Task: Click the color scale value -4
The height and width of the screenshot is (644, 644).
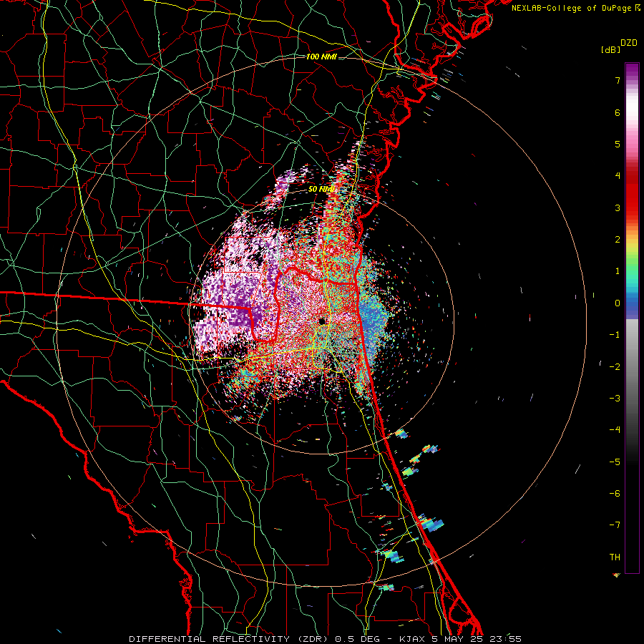Action: coord(615,429)
